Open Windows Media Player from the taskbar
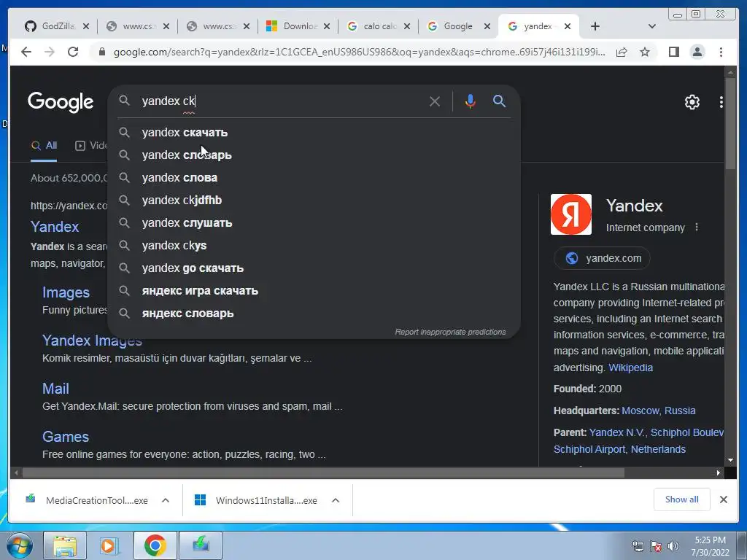The image size is (747, 560). click(109, 545)
